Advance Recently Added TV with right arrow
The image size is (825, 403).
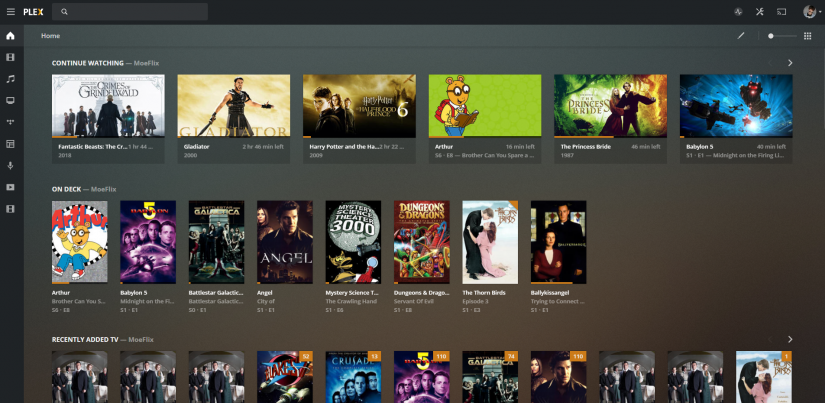point(790,339)
